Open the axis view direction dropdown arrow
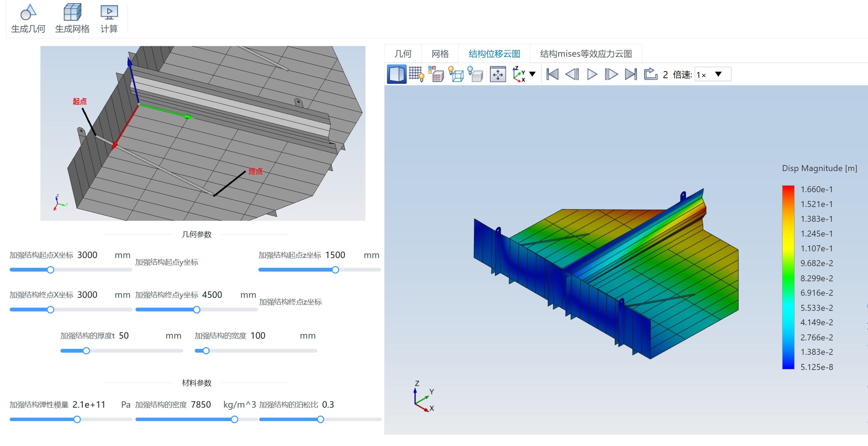This screenshot has width=868, height=446. pyautogui.click(x=532, y=74)
